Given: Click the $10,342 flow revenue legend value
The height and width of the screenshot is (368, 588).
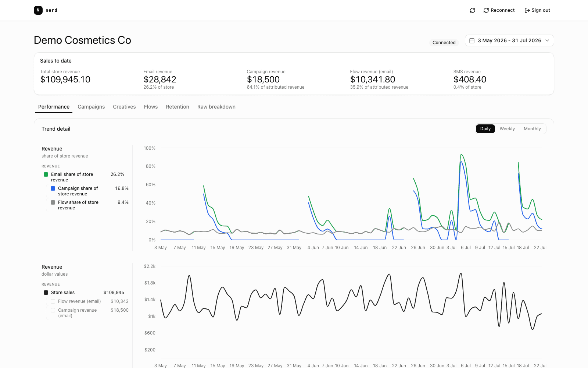Looking at the screenshot, I should pos(120,301).
